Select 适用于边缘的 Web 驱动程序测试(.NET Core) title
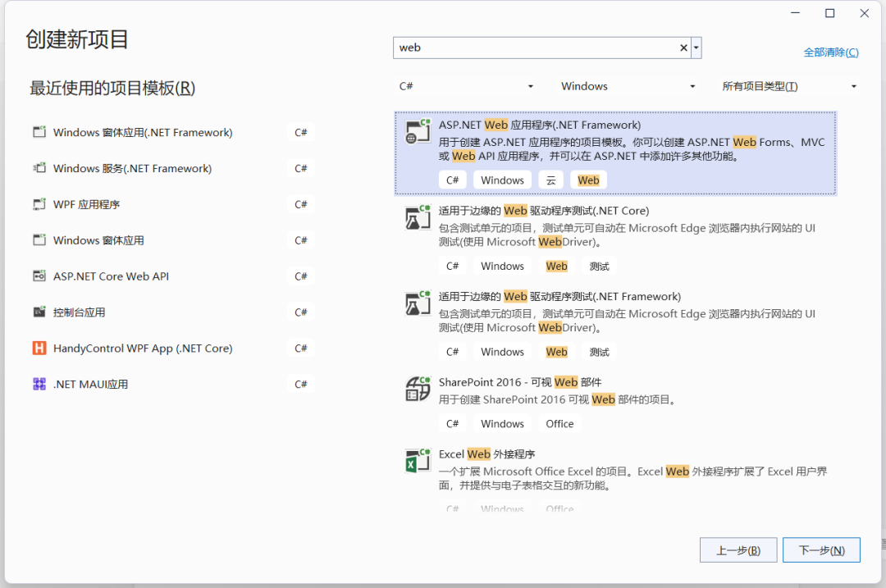 pyautogui.click(x=544, y=211)
